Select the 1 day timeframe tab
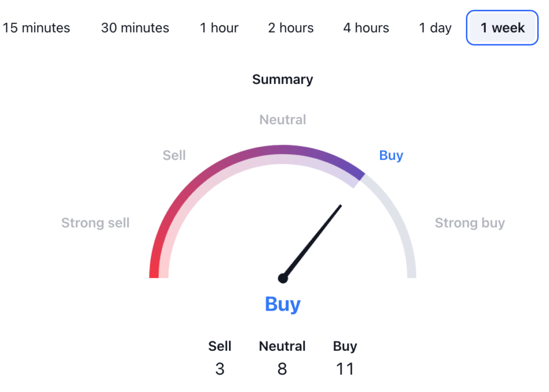Viewport: 549px width, 392px height. tap(435, 28)
